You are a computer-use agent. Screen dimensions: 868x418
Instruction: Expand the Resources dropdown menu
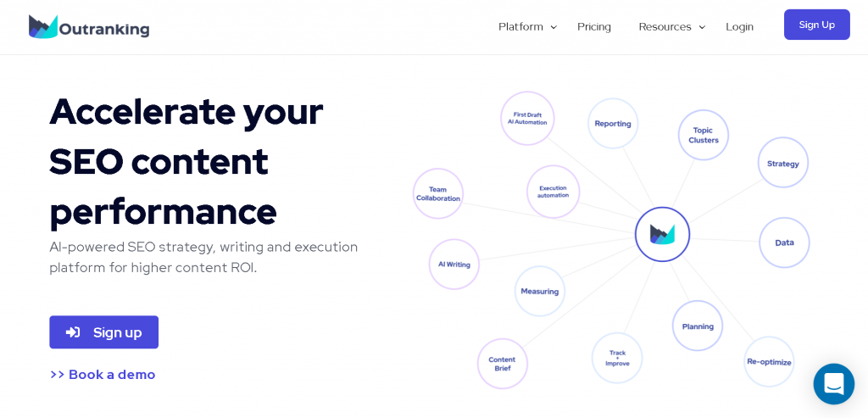(671, 27)
